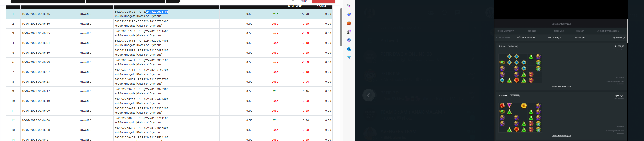Click timestamp 10-07-2023 06:45:58
Viewport: 644px width, 141px height.
pos(36,130)
